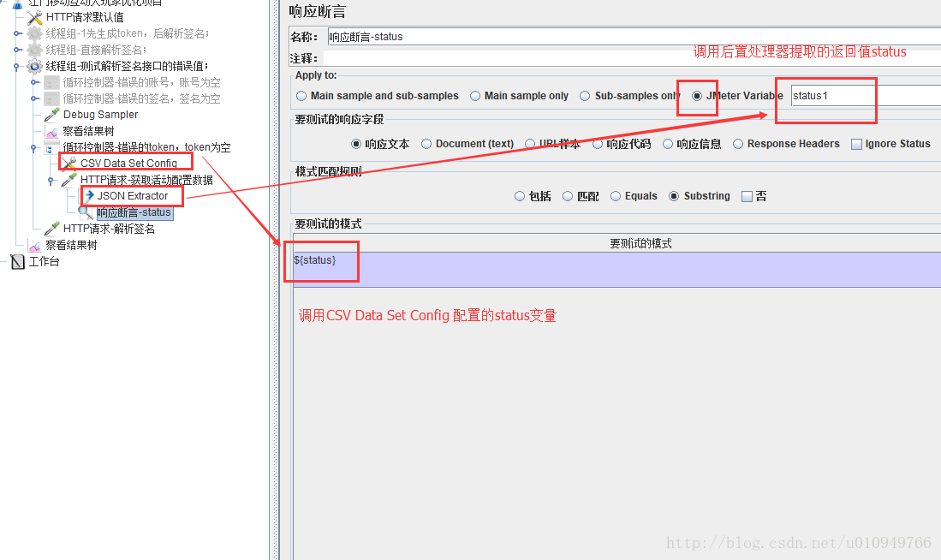This screenshot has height=560, width=941.
Task: Click chart icon of the bottom 察看结果树
Action: coord(35,246)
